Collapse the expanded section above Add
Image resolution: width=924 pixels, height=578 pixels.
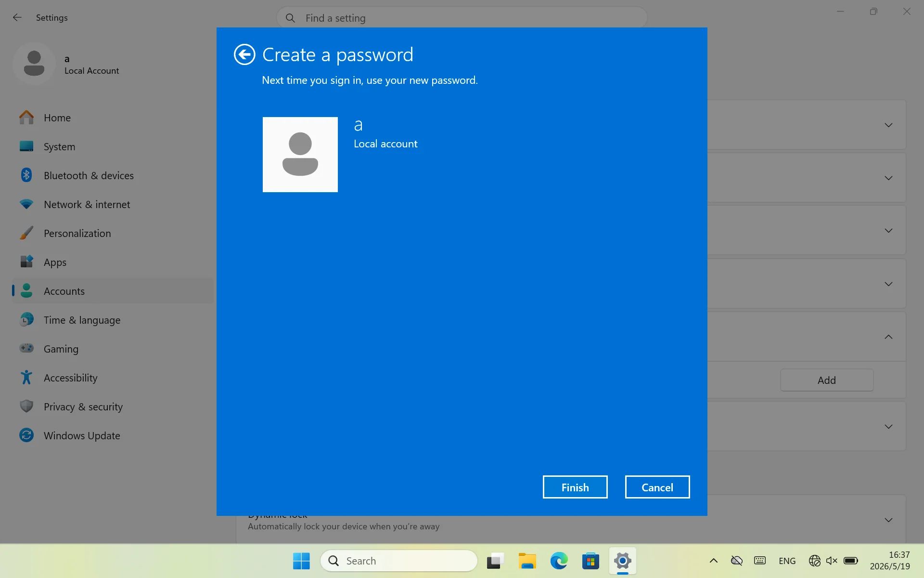[888, 337]
